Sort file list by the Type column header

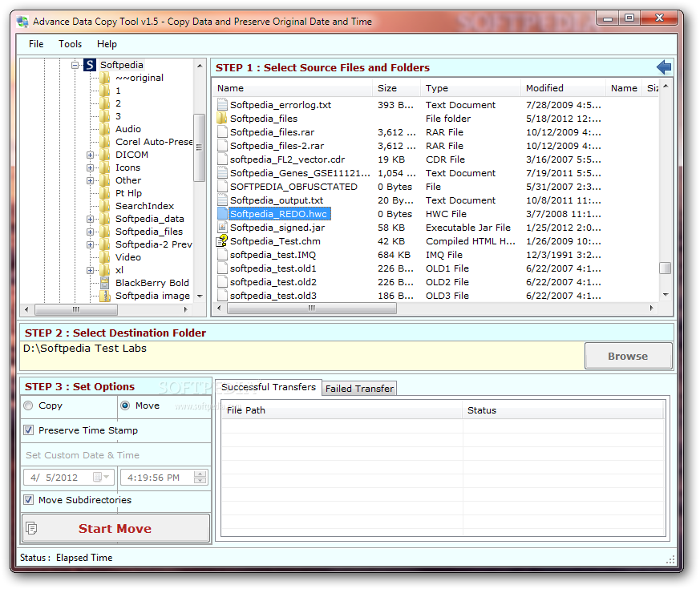(470, 88)
